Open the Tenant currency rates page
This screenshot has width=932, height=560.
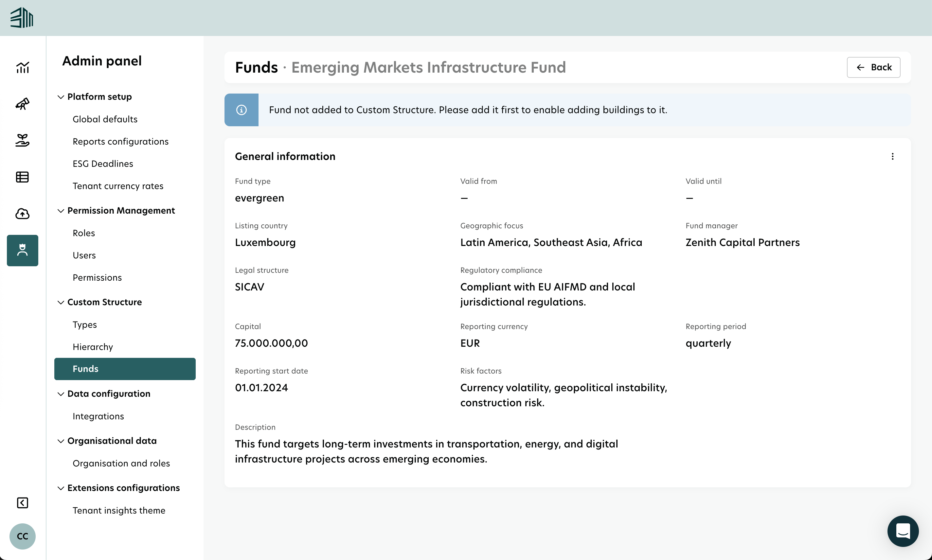[x=118, y=186]
